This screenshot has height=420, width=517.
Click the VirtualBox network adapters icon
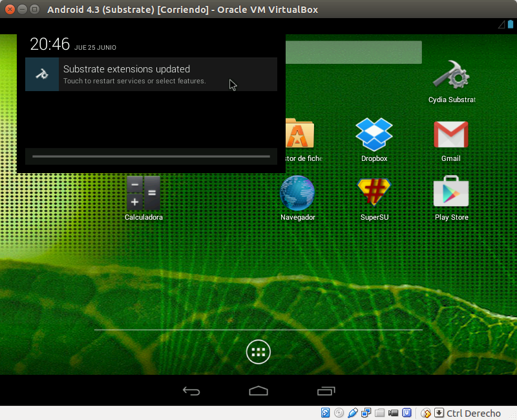[366, 413]
